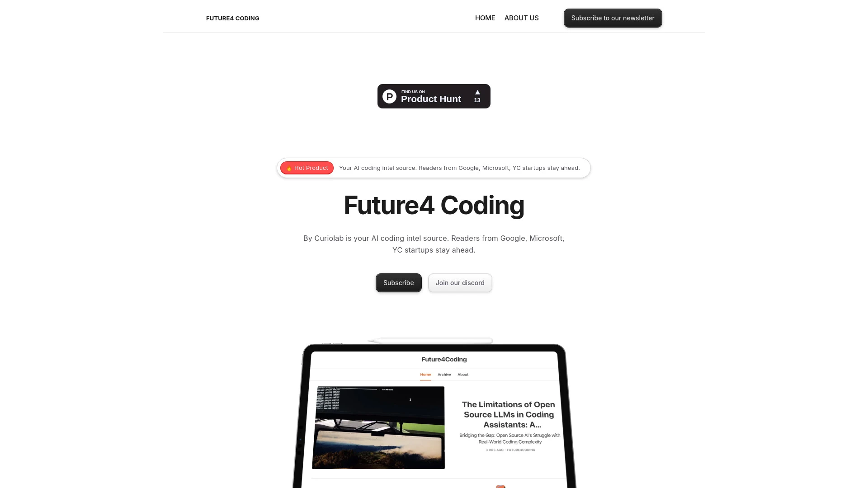This screenshot has width=868, height=488.
Task: Click the upvote count badge showing 13
Action: coord(477,96)
